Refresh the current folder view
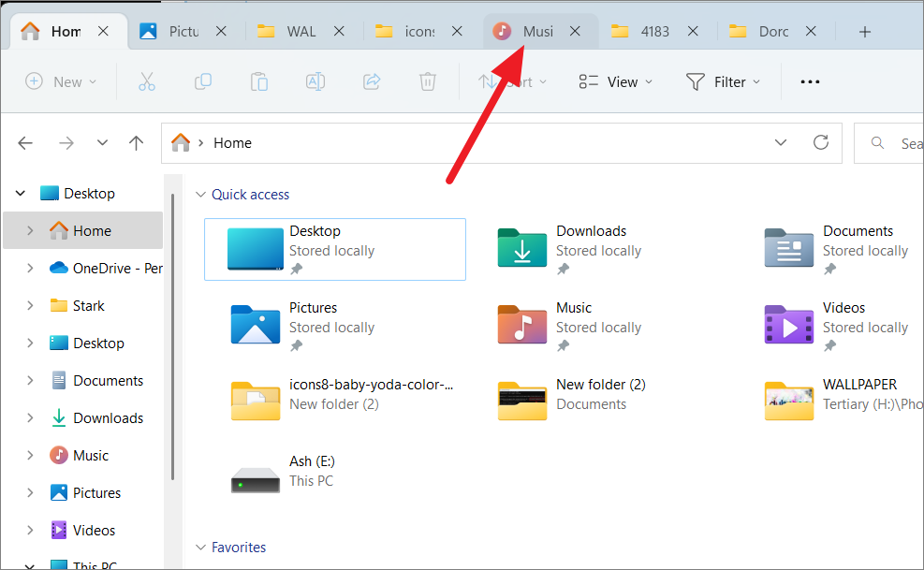 [x=821, y=142]
